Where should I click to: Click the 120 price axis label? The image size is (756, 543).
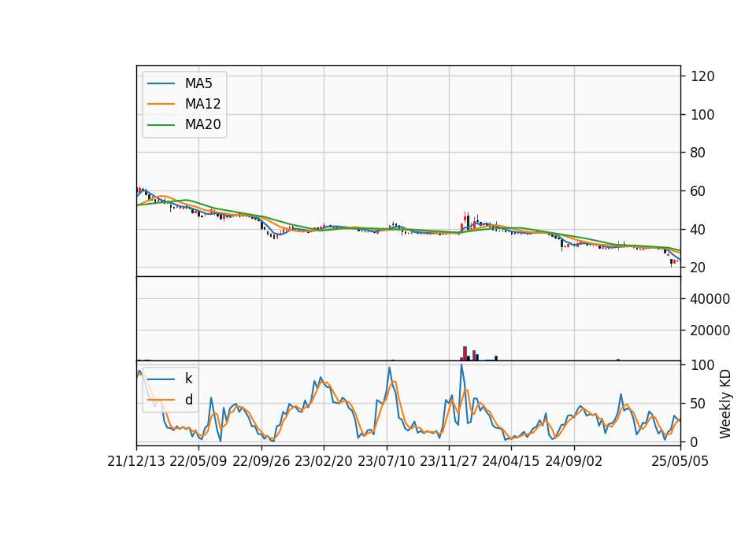click(702, 76)
